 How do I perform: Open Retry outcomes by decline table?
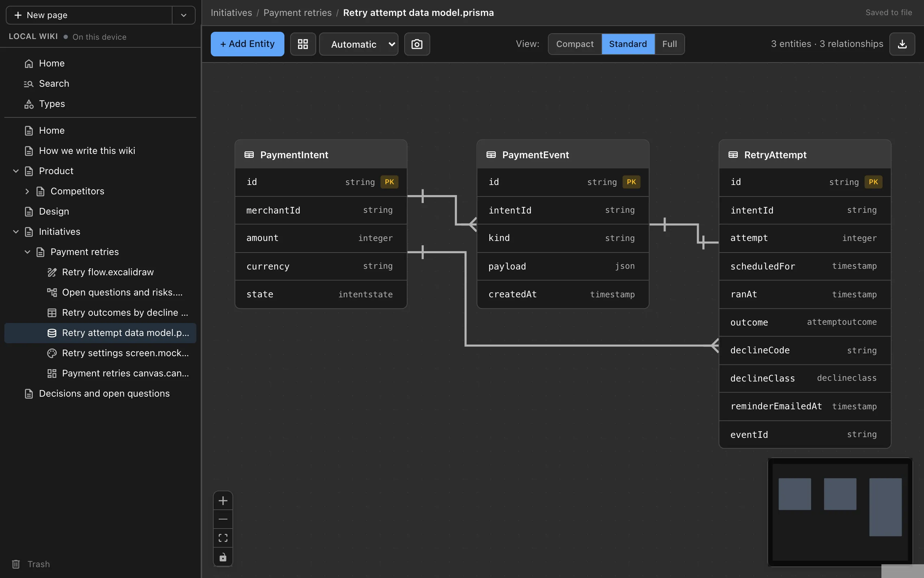[x=100, y=312]
